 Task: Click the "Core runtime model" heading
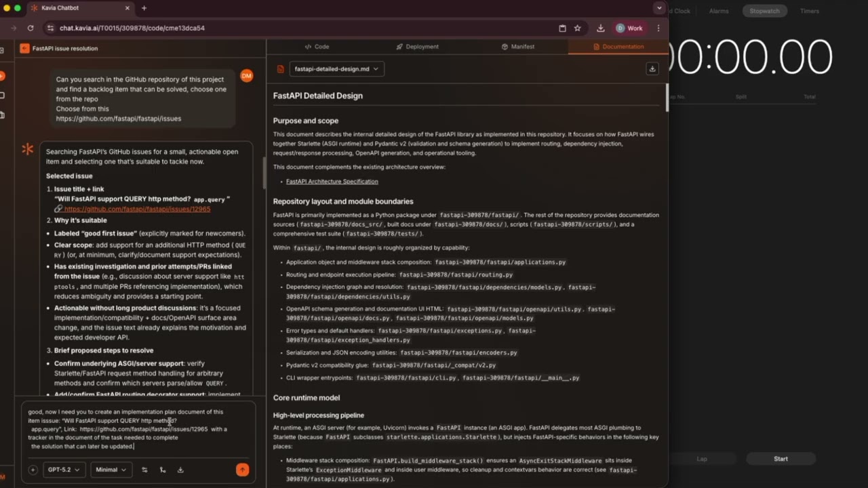pos(307,398)
